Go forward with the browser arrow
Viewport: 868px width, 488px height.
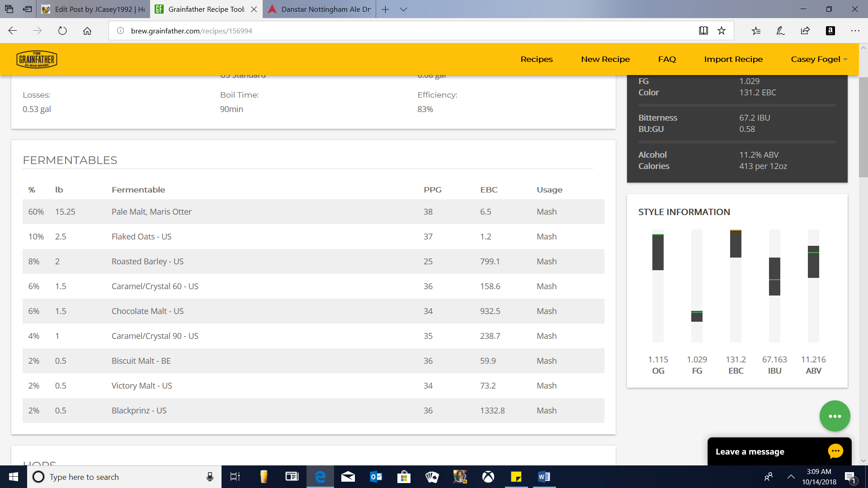[38, 31]
